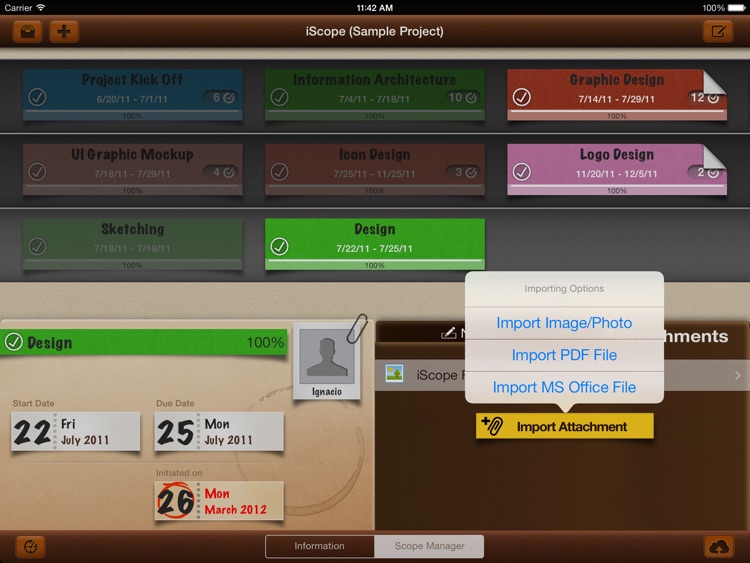Click date range 11/20/11 - 12/5/11
This screenshot has width=750, height=563.
[617, 174]
